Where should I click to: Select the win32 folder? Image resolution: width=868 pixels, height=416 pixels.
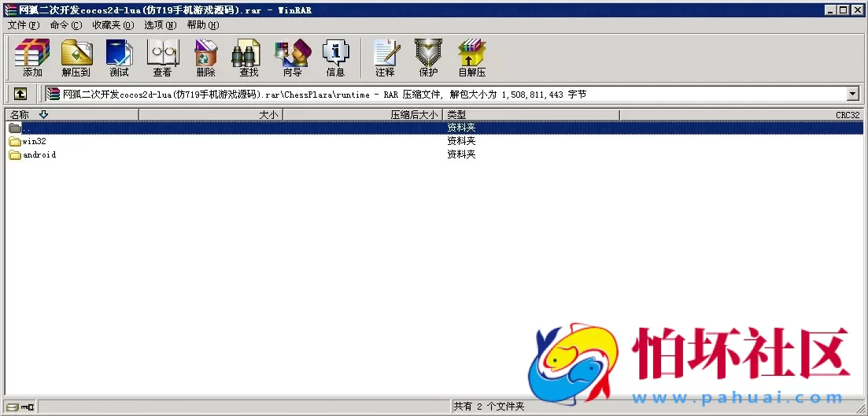pyautogui.click(x=33, y=142)
